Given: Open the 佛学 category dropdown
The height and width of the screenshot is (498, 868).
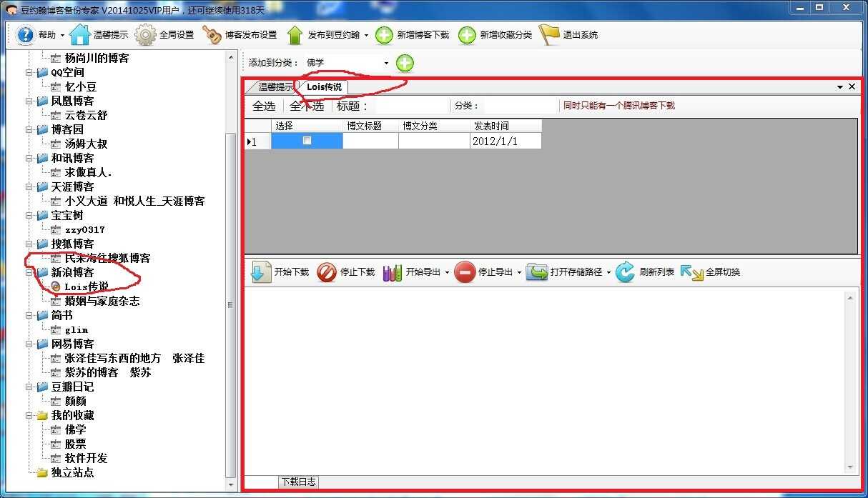Looking at the screenshot, I should [x=386, y=62].
